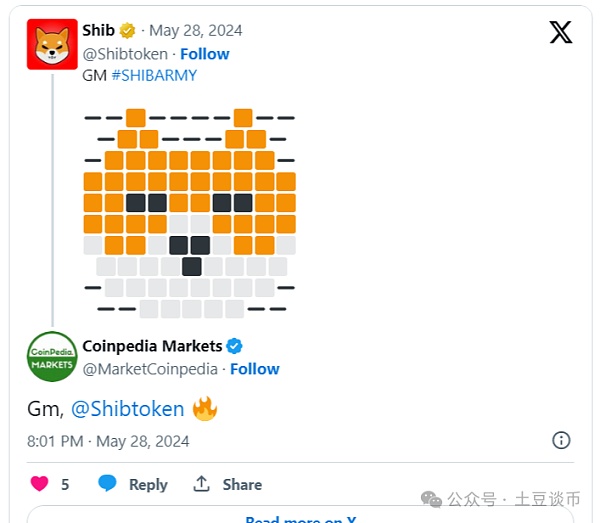Open the Coinpedia Markets avatar
600x523 pixels.
click(x=52, y=357)
